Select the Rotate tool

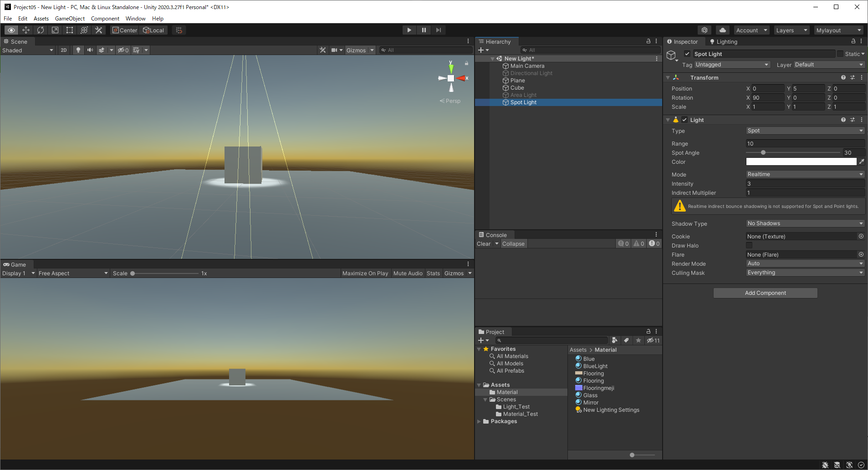click(41, 30)
